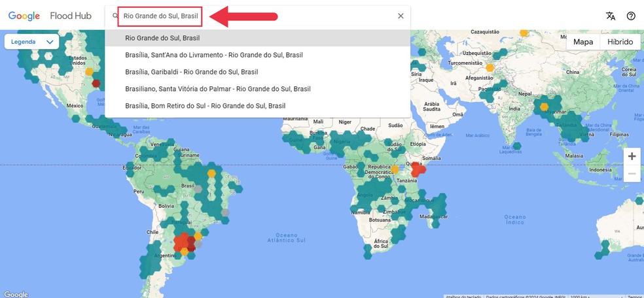Click the yellow hexagon in western United States
This screenshot has height=298, width=644.
point(89,72)
